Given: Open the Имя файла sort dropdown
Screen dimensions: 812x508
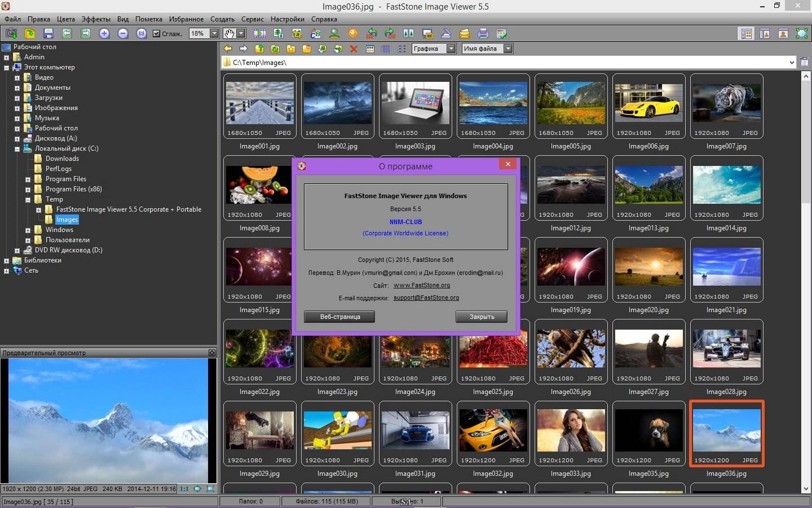Looking at the screenshot, I should [x=508, y=49].
